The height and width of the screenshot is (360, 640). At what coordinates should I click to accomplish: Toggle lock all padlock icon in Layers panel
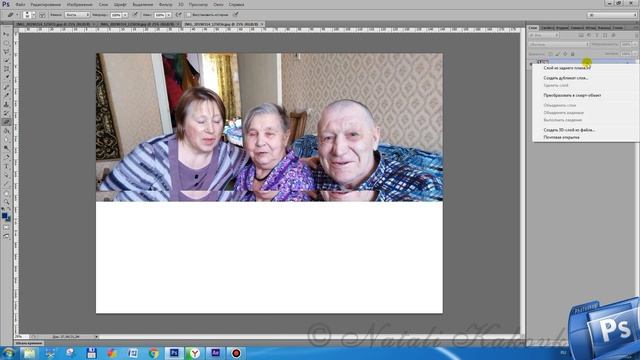click(573, 53)
